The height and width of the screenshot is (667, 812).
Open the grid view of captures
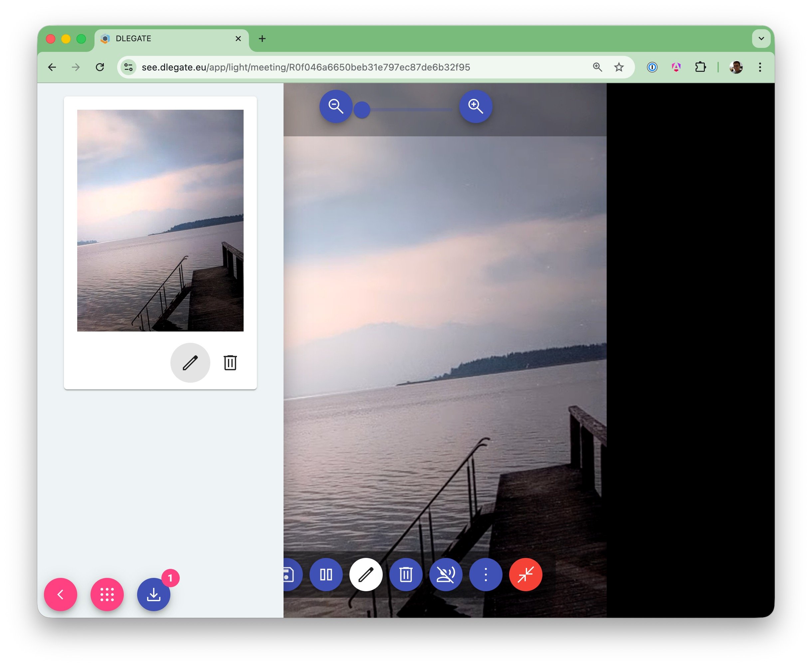coord(107,595)
